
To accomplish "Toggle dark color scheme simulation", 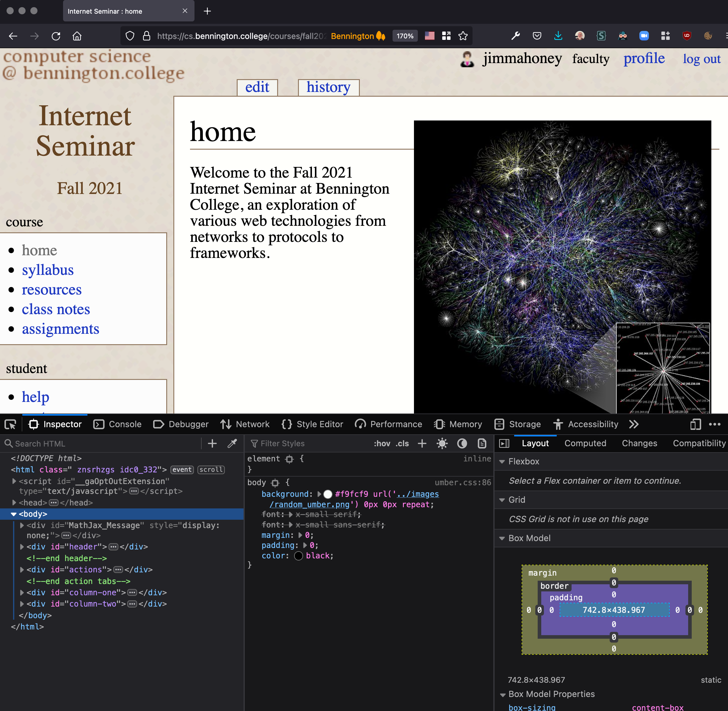I will [462, 443].
